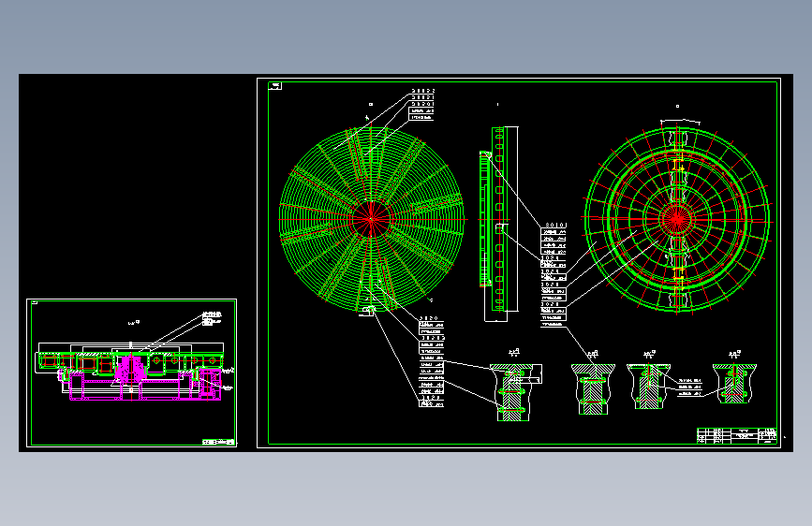Screen dimensions: 812x526
Task: Click the fourth detail section view at far right
Action: (734, 384)
